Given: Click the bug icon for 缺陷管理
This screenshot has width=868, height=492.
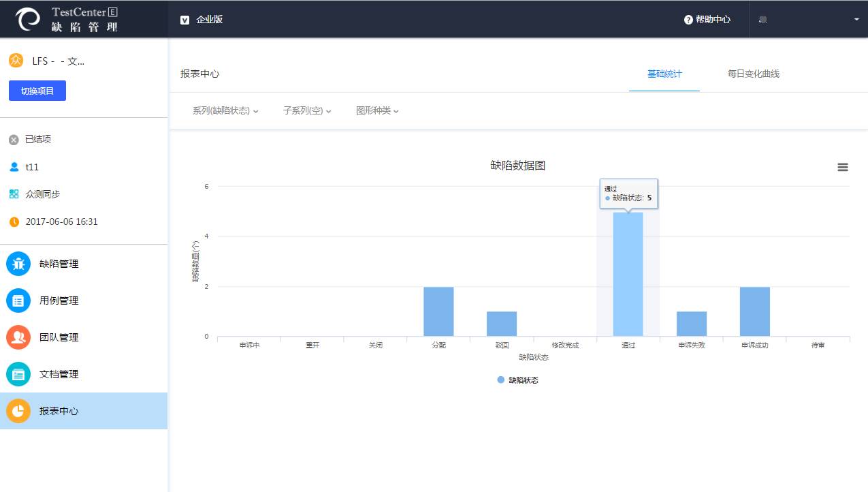Looking at the screenshot, I should point(18,264).
